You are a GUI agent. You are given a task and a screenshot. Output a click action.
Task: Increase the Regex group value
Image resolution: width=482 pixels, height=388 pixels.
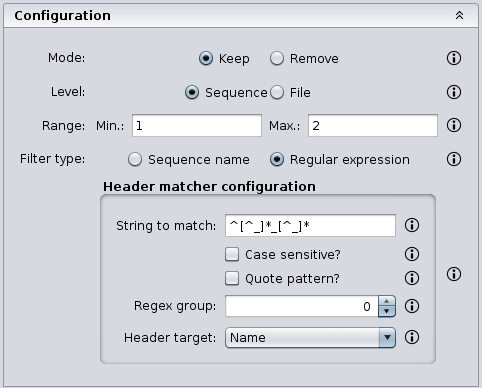(x=387, y=301)
